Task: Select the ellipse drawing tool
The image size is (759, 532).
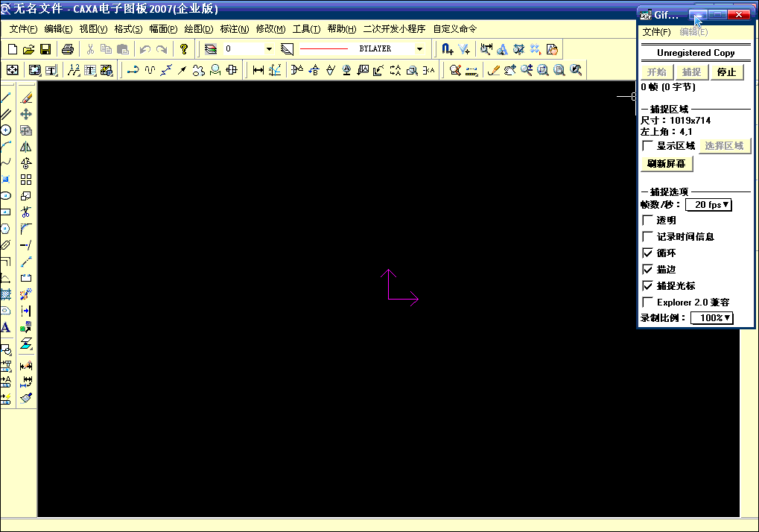Action: point(6,195)
